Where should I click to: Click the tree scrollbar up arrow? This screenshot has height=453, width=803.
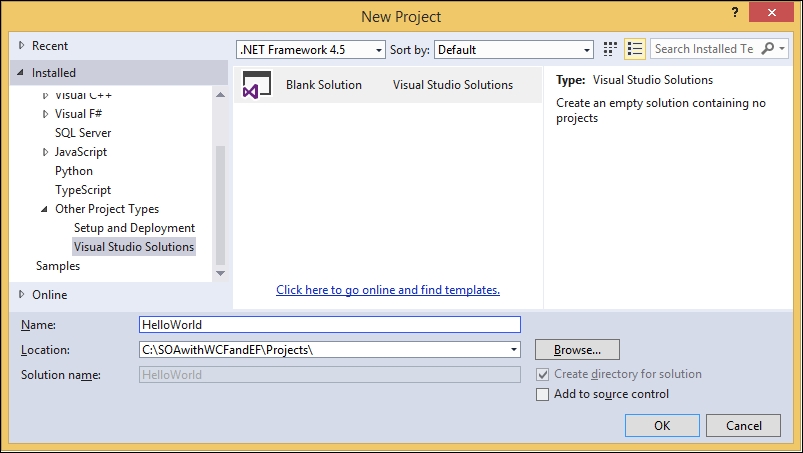[220, 95]
